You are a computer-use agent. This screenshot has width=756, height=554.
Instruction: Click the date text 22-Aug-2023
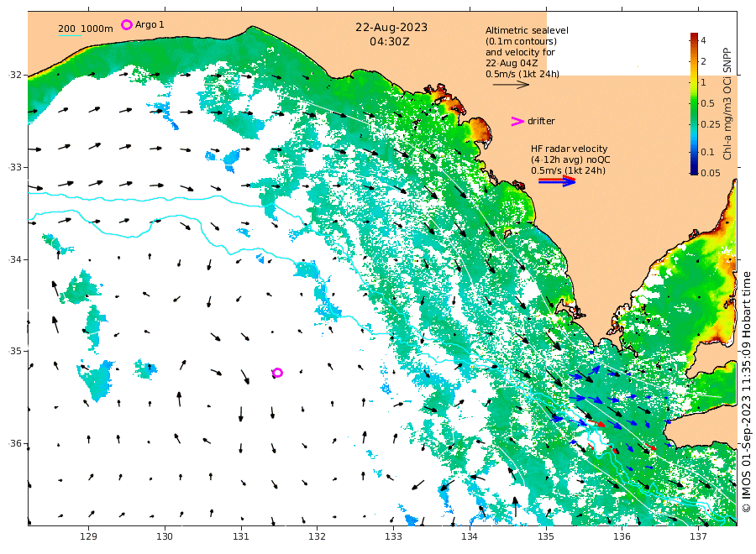coord(391,28)
